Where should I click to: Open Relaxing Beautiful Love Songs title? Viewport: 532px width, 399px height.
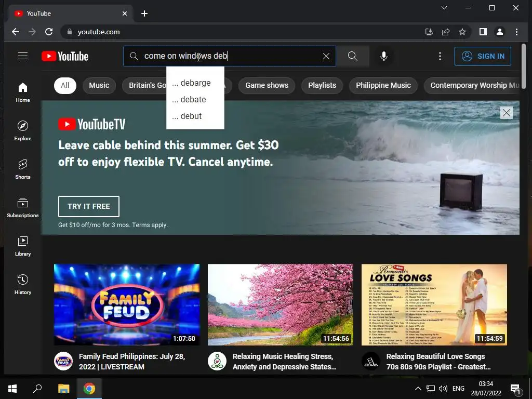pyautogui.click(x=438, y=362)
